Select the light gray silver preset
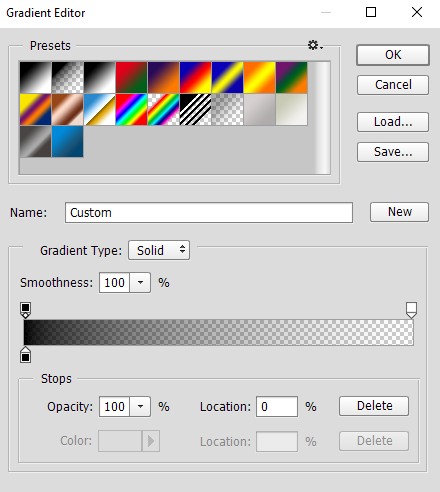The height and width of the screenshot is (492, 440). click(x=260, y=109)
